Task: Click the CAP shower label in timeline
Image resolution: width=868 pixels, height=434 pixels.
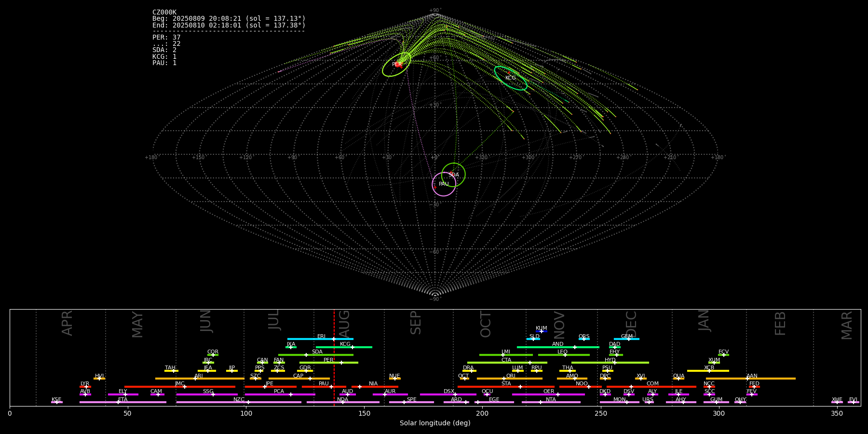Action: pos(298,376)
